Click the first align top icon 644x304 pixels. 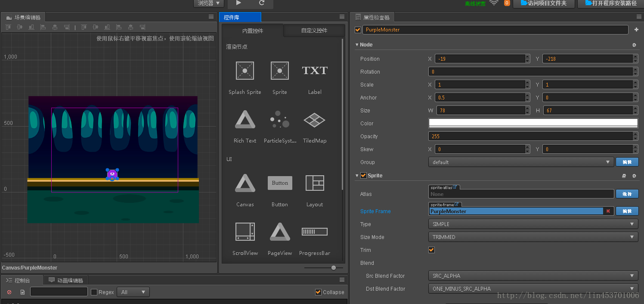(8, 28)
